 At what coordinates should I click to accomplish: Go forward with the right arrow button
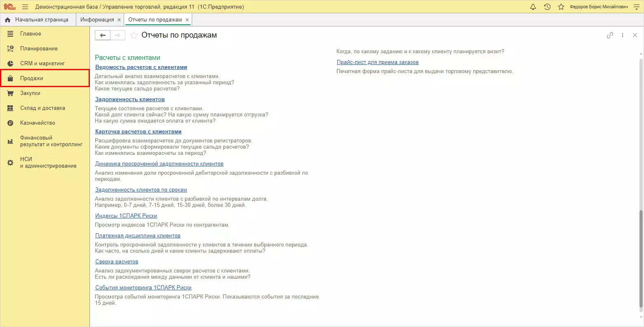tap(118, 36)
